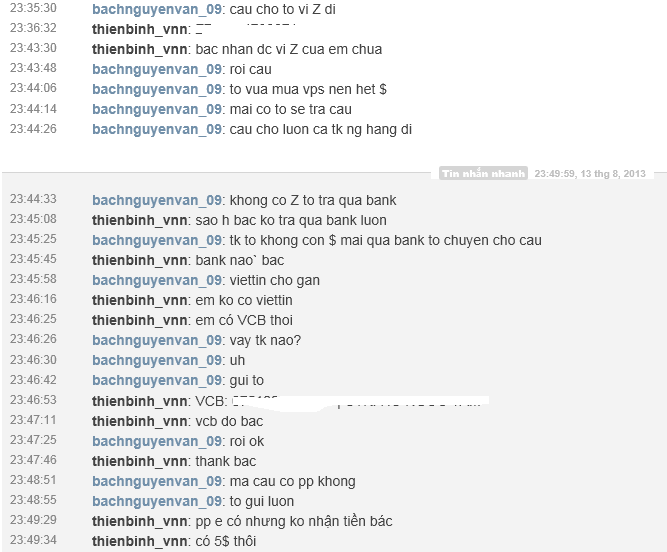Image resolution: width=667 pixels, height=552 pixels.
Task: Click the bachnguyenvan_09 name at 23:35:30
Action: [157, 9]
